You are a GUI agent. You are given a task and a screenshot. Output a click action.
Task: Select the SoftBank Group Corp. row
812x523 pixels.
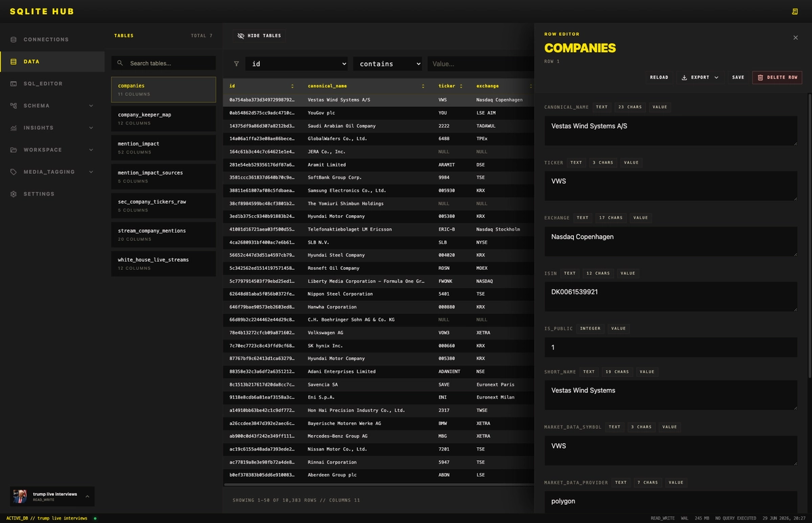click(x=378, y=177)
